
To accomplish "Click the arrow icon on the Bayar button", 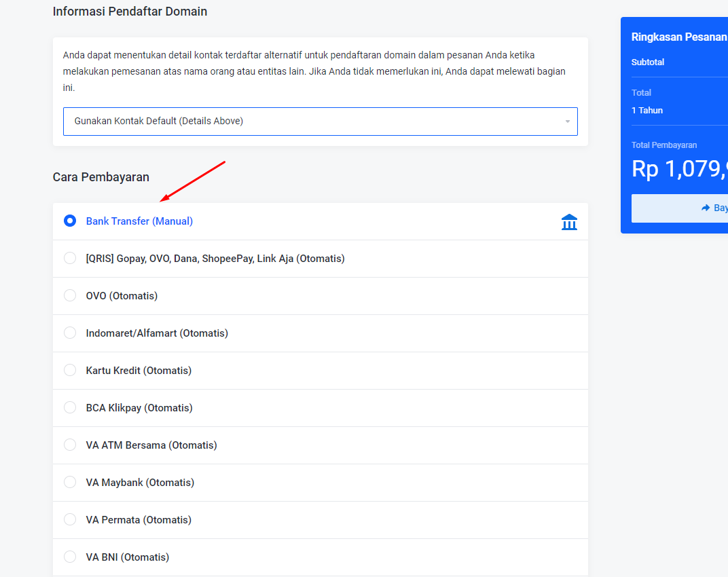I will 706,208.
